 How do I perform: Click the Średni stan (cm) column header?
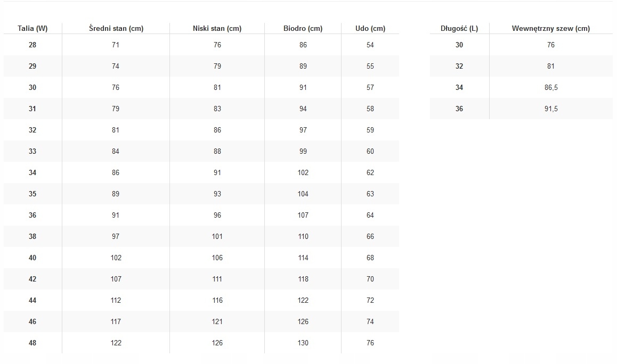click(x=116, y=29)
